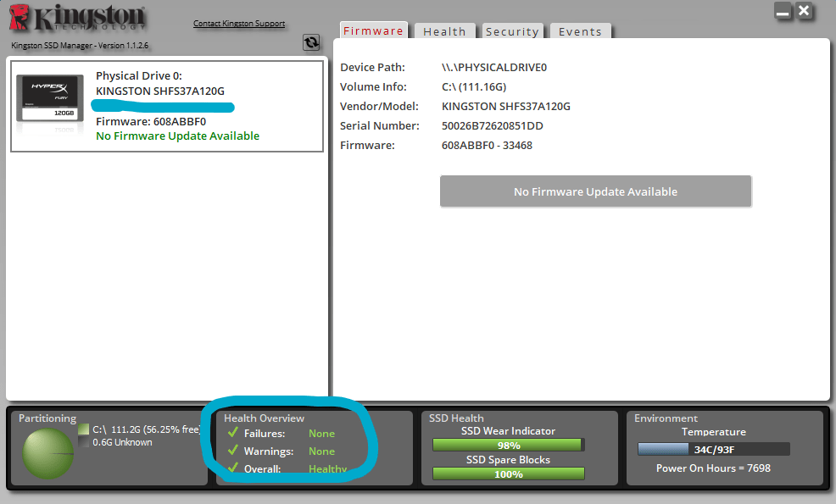Click Overall Healthy status
This screenshot has height=504, width=836.
click(327, 468)
